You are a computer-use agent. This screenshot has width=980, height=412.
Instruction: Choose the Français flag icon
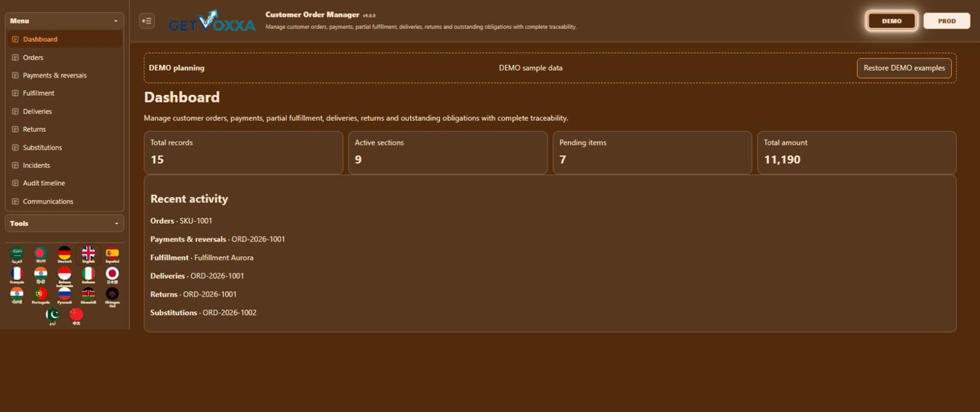tap(17, 275)
